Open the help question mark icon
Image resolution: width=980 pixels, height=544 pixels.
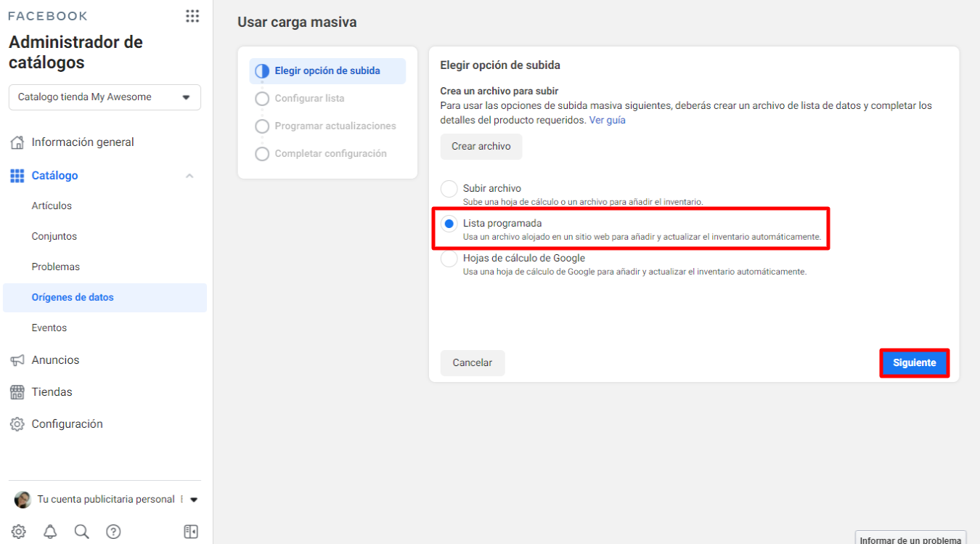point(113,532)
